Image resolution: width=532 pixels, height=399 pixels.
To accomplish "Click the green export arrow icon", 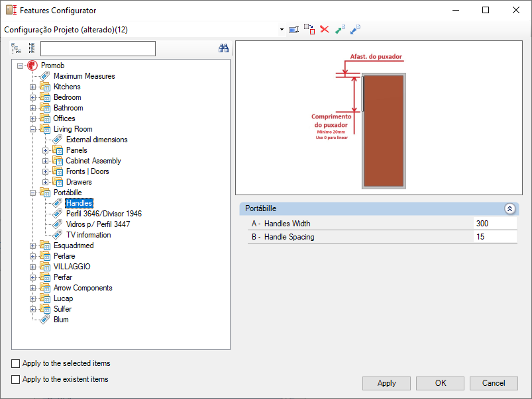I will (x=340, y=30).
